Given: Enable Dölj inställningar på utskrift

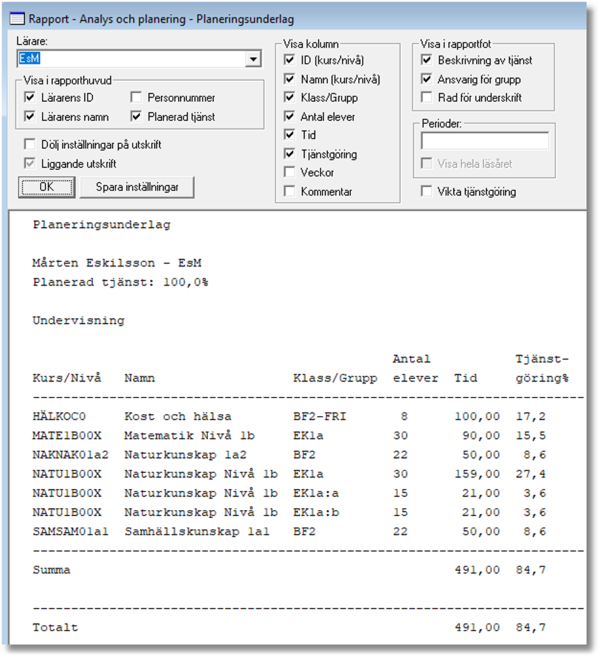Looking at the screenshot, I should (29, 145).
